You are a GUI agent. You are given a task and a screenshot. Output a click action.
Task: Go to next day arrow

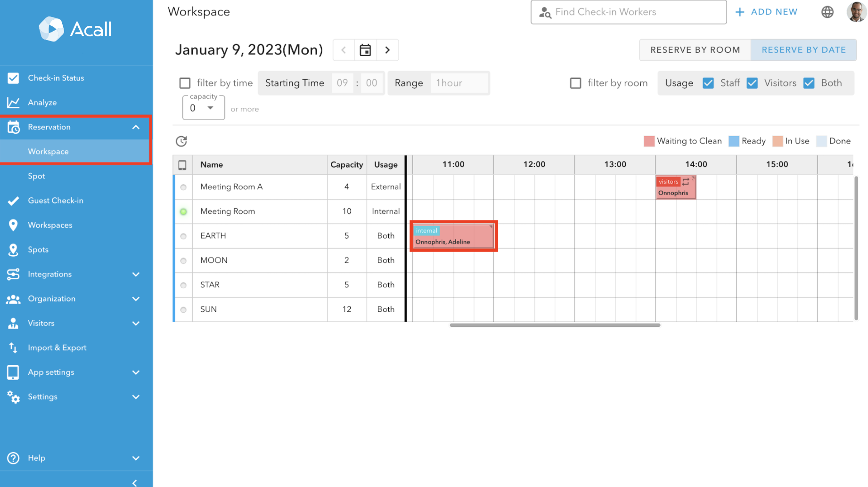click(387, 50)
